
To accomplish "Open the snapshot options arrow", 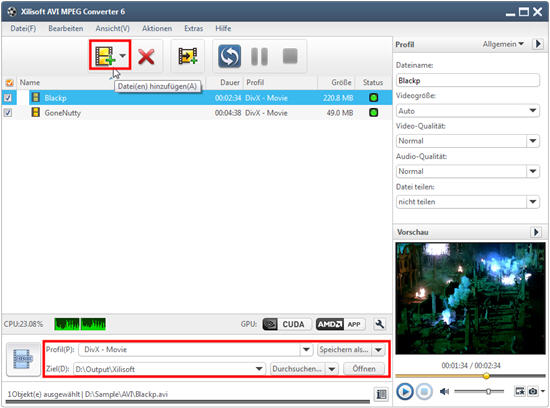I will click(543, 391).
